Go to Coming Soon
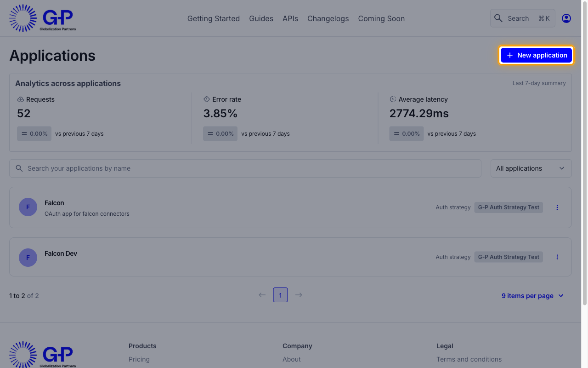Viewport: 588px width, 368px height. (381, 18)
